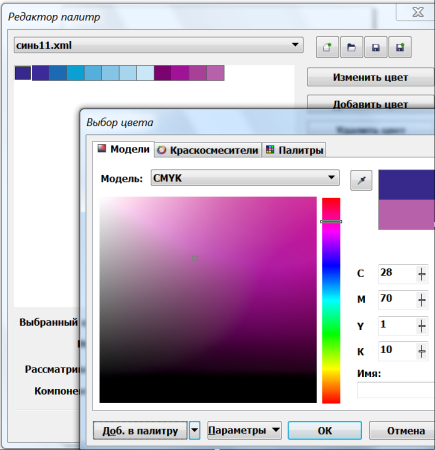435x450 pixels.
Task: Click the new color pink-purple preview
Action: (406, 215)
